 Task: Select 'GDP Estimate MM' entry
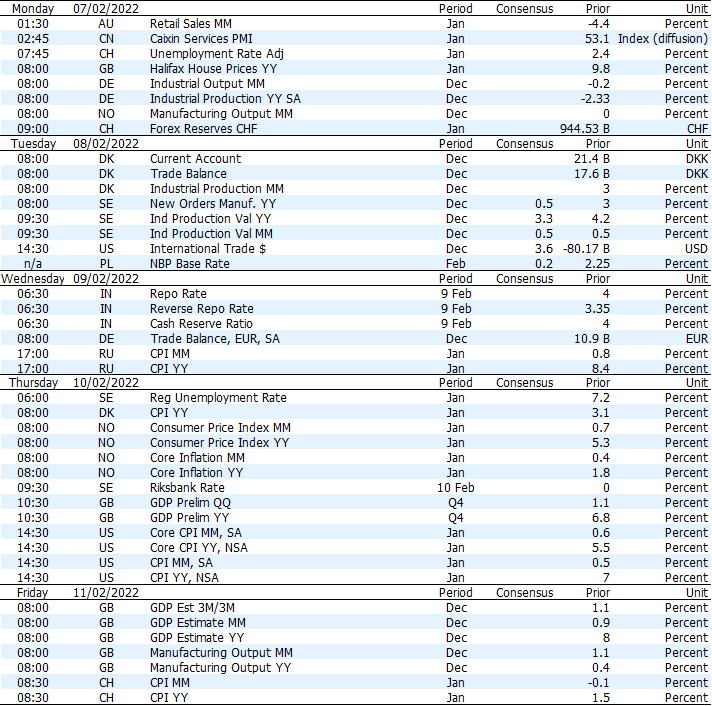[198, 622]
